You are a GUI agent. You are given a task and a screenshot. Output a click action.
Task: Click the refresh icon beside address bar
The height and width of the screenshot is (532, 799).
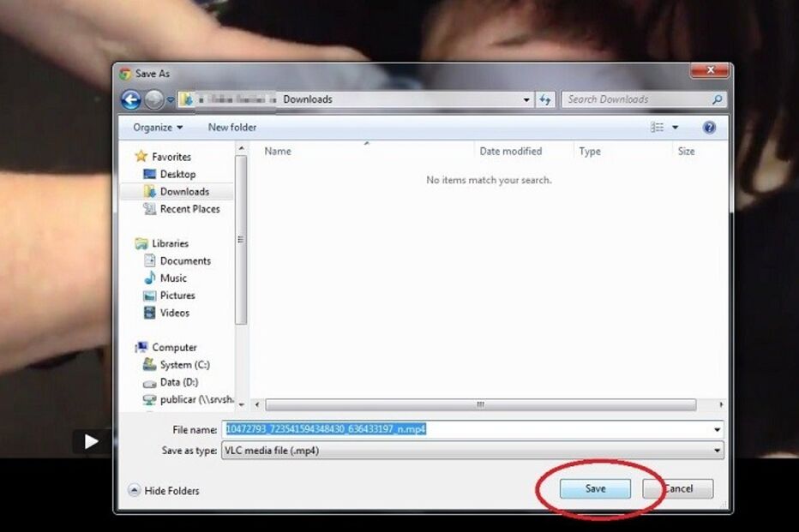tap(545, 100)
